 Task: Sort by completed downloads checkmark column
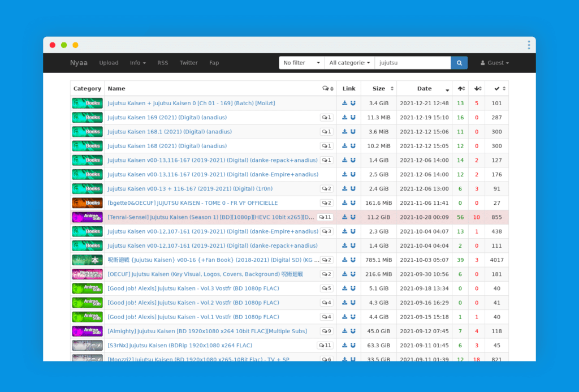[x=497, y=89]
